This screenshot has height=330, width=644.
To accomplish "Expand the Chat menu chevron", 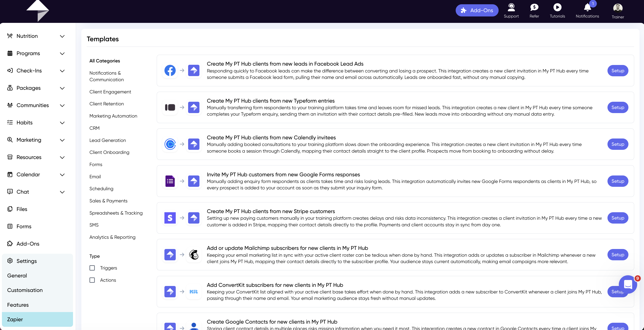I will coord(62,192).
